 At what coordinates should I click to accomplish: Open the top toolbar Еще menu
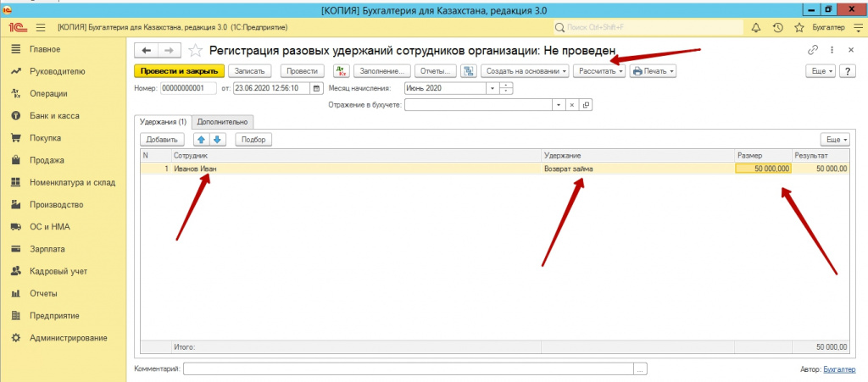click(821, 71)
